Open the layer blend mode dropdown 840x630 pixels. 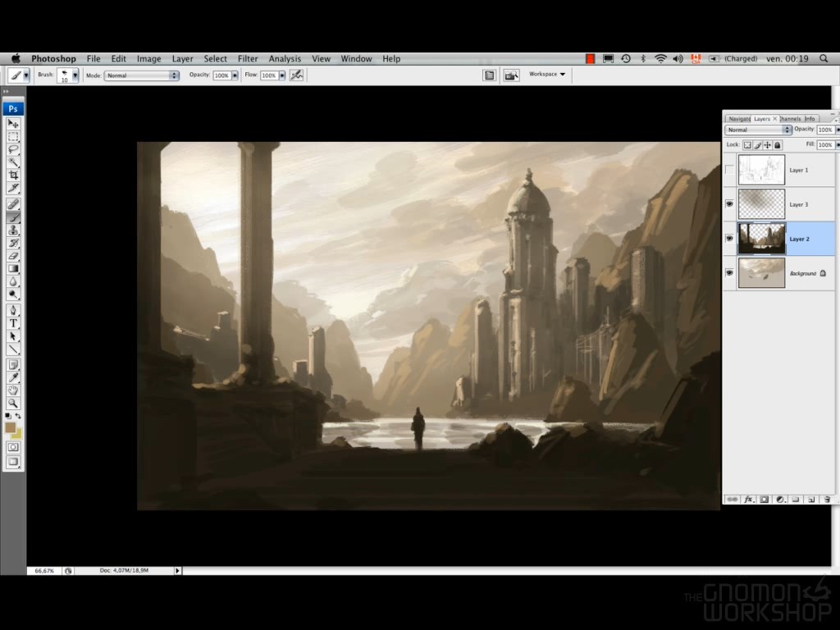tap(759, 130)
